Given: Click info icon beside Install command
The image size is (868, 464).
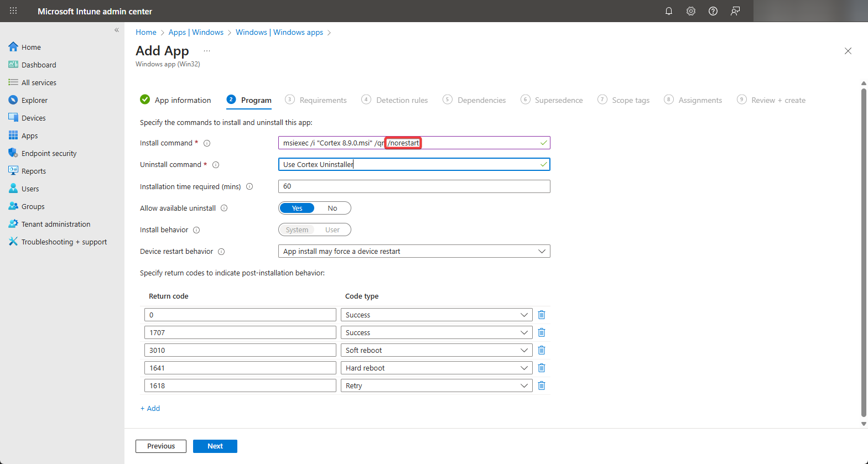Looking at the screenshot, I should coord(207,143).
